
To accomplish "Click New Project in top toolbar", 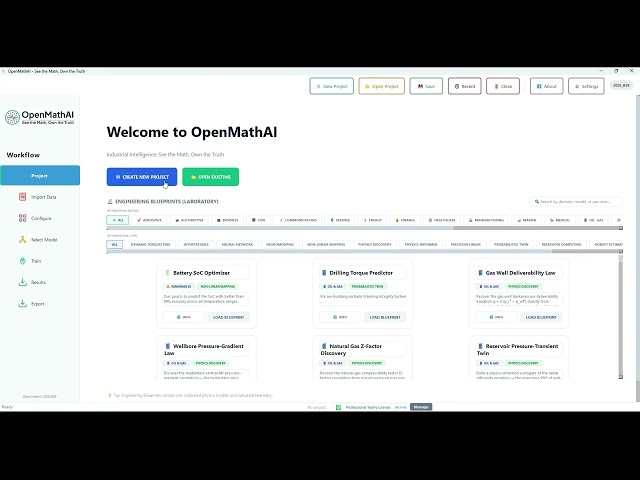I will coord(331,86).
